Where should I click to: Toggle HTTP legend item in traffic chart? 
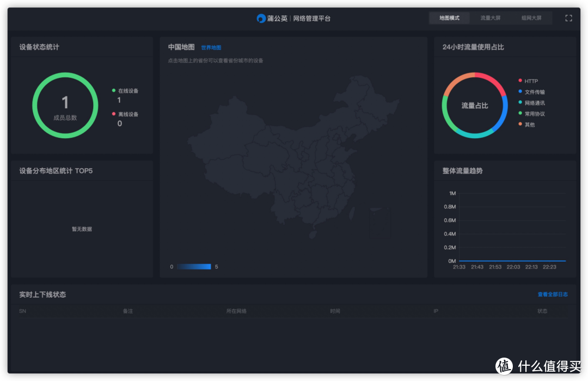click(x=528, y=81)
